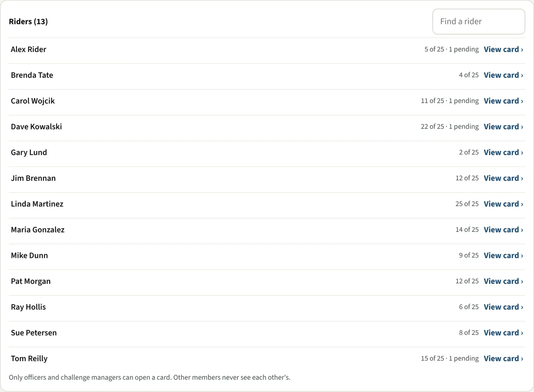Select the name Linda Martinez
Screen dimensions: 534x392
pyautogui.click(x=37, y=204)
